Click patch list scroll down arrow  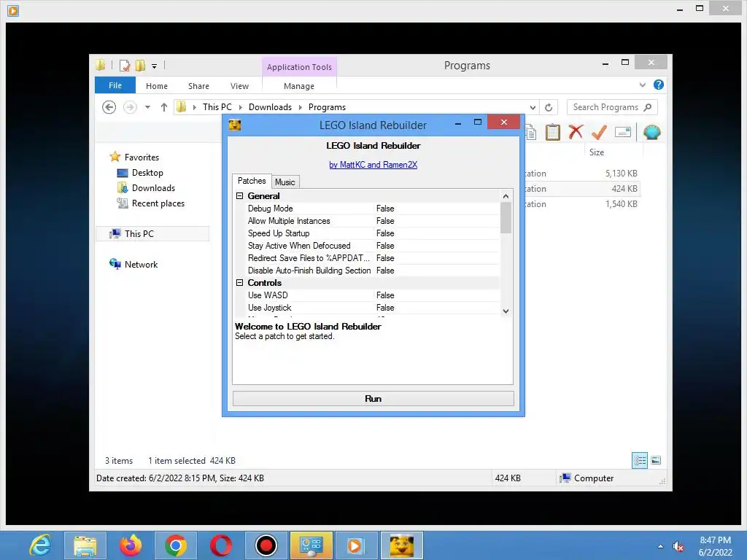click(x=506, y=311)
